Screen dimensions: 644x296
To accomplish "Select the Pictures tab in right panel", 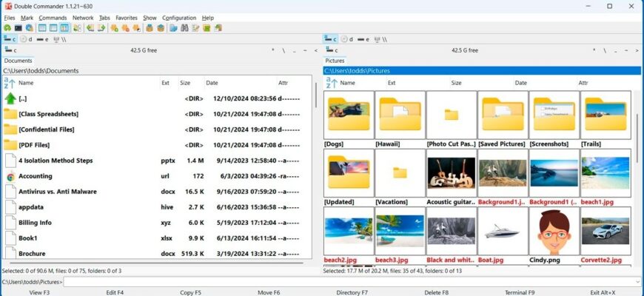I will click(335, 61).
